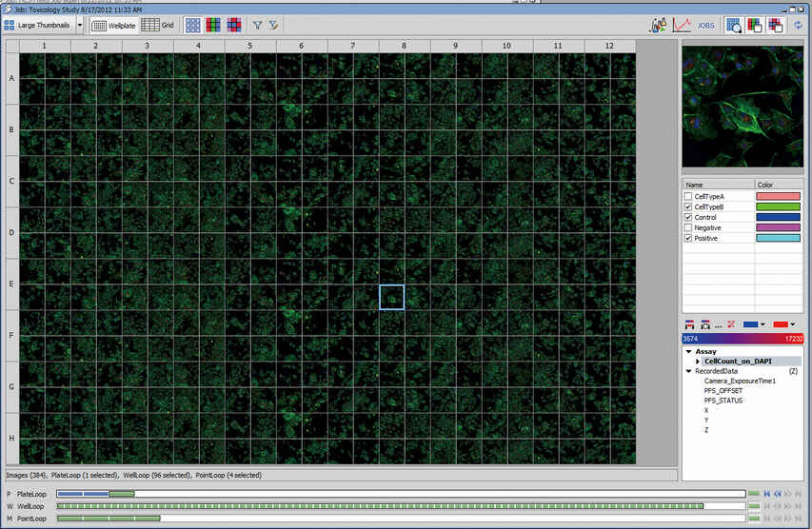The height and width of the screenshot is (529, 812).
Task: Collapse the RecordedData tree section
Action: coord(688,371)
